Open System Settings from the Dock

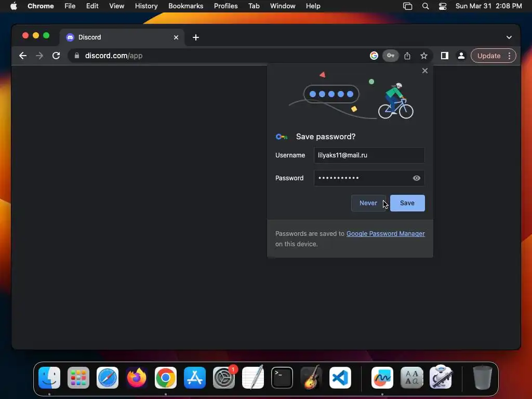coord(224,378)
